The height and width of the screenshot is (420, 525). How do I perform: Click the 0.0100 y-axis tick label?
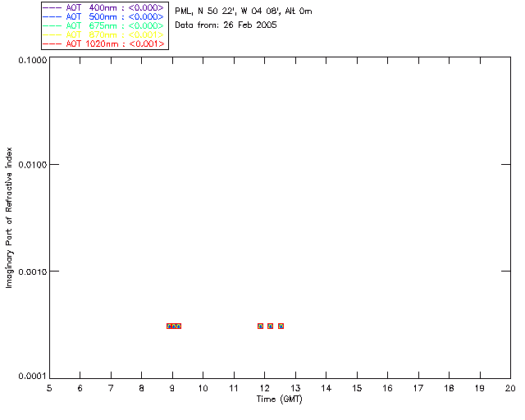click(x=33, y=165)
